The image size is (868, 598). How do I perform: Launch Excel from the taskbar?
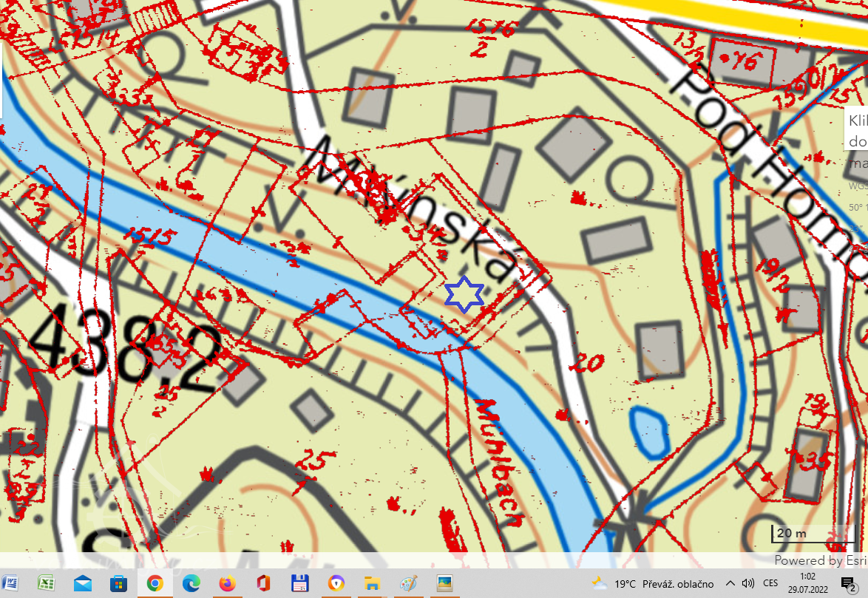tap(47, 583)
